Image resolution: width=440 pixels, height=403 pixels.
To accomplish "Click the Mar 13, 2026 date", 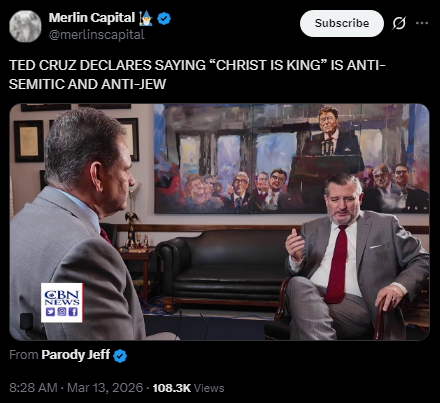I will (x=105, y=388).
